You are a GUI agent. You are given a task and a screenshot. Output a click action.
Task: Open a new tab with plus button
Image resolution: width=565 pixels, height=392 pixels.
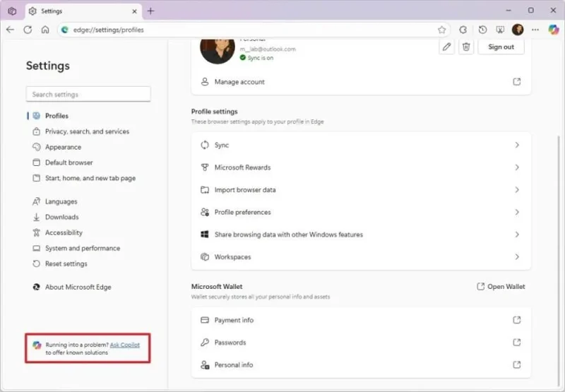pyautogui.click(x=150, y=11)
